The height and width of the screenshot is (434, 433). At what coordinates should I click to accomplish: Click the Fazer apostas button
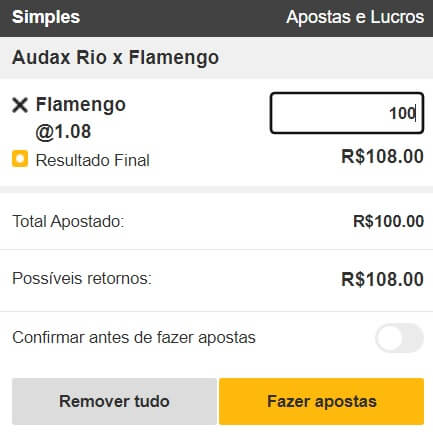[321, 401]
